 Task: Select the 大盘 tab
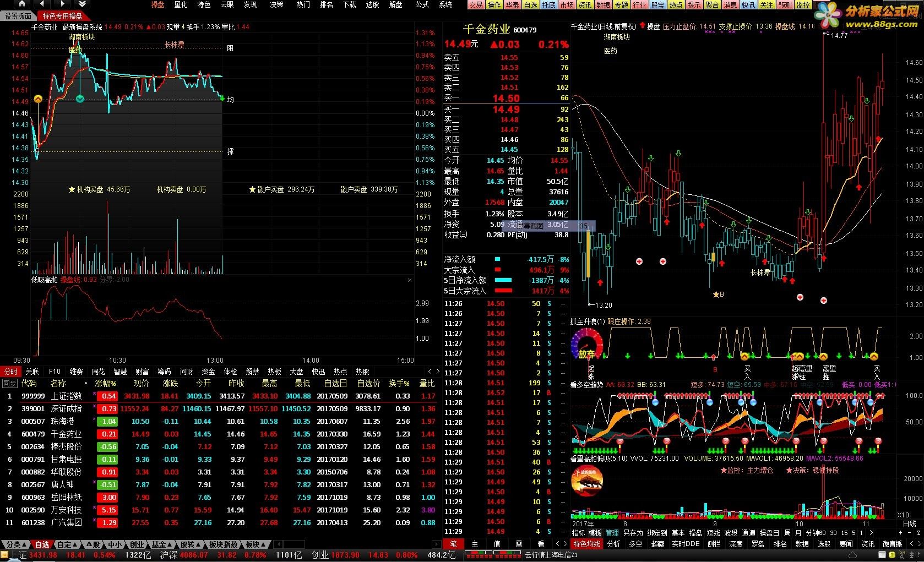[x=296, y=372]
